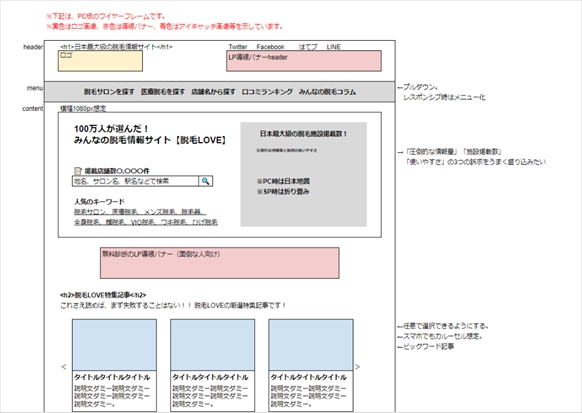Click the LP導線バナーheader banner
The width and height of the screenshot is (582, 413).
tap(304, 61)
